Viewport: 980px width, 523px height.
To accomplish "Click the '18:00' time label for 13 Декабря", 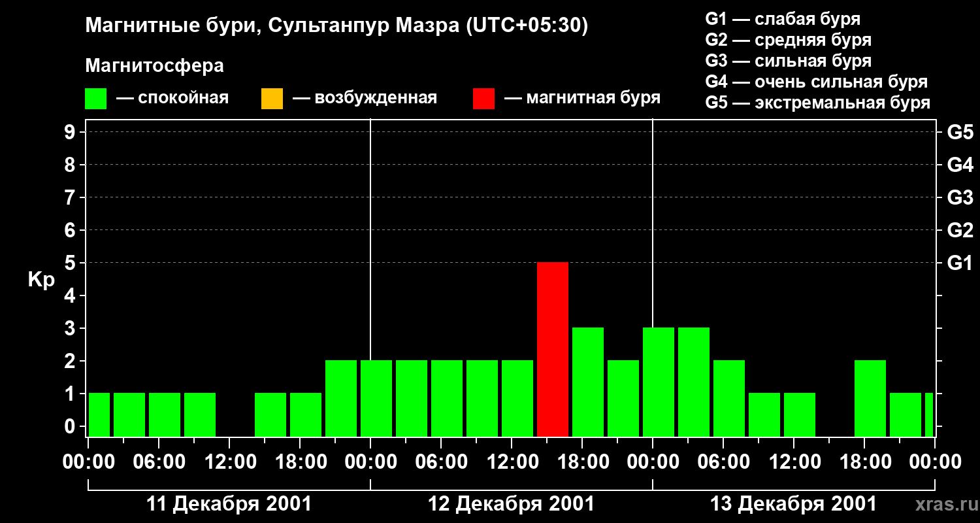I will tap(864, 462).
